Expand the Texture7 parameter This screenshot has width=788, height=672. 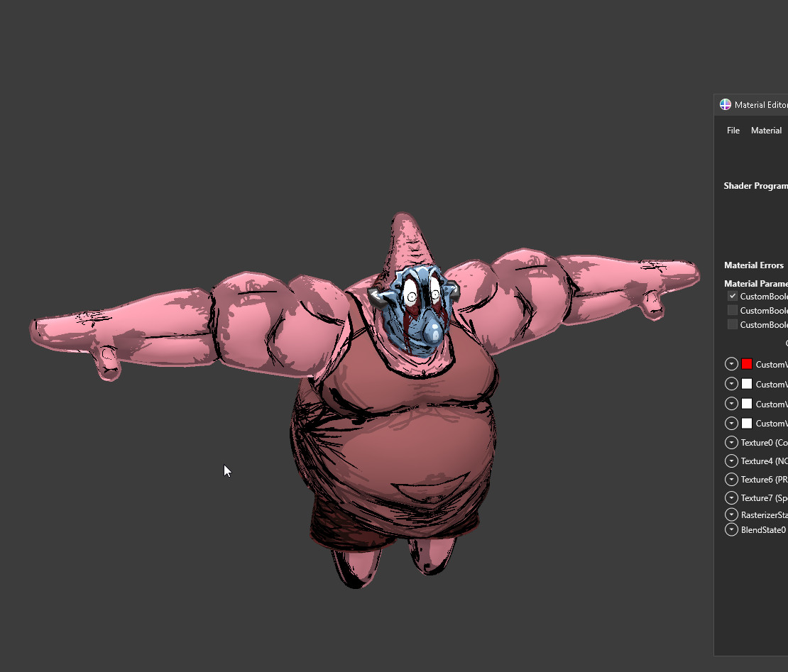pos(731,497)
